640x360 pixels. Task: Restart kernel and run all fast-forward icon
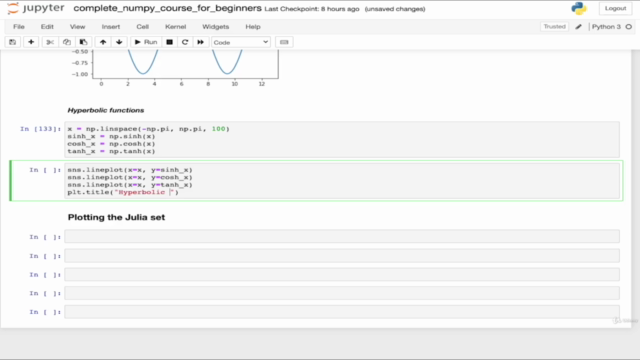200,42
